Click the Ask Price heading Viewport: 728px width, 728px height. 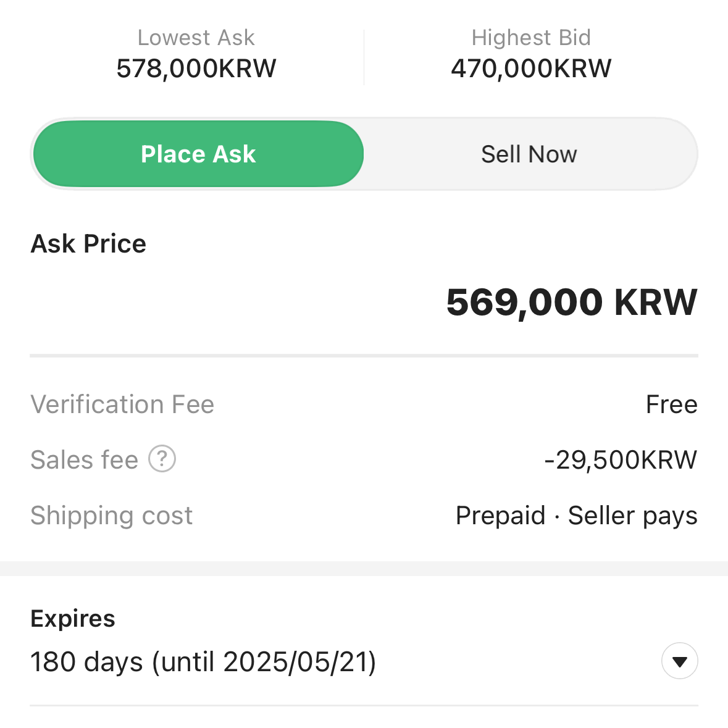coord(88,243)
